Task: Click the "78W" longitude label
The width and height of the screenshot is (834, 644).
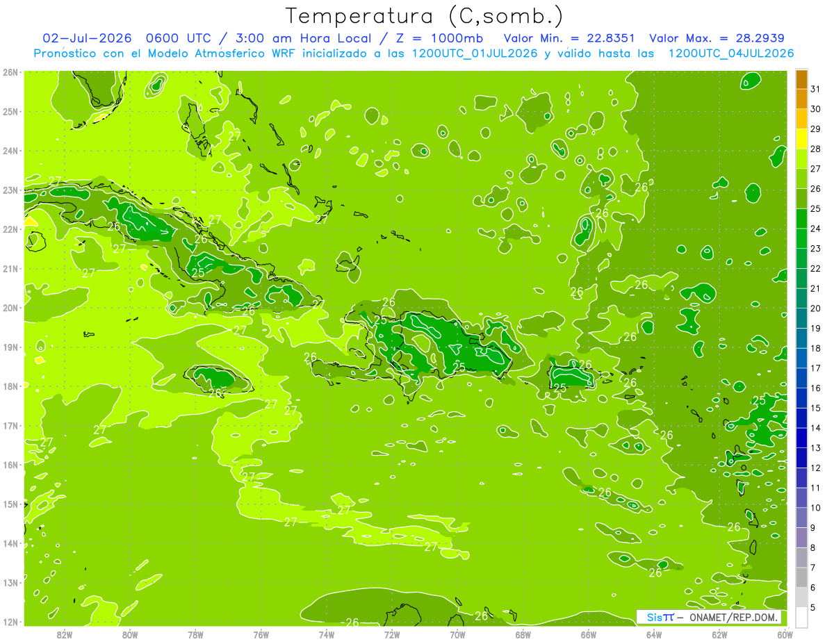Action: [195, 634]
